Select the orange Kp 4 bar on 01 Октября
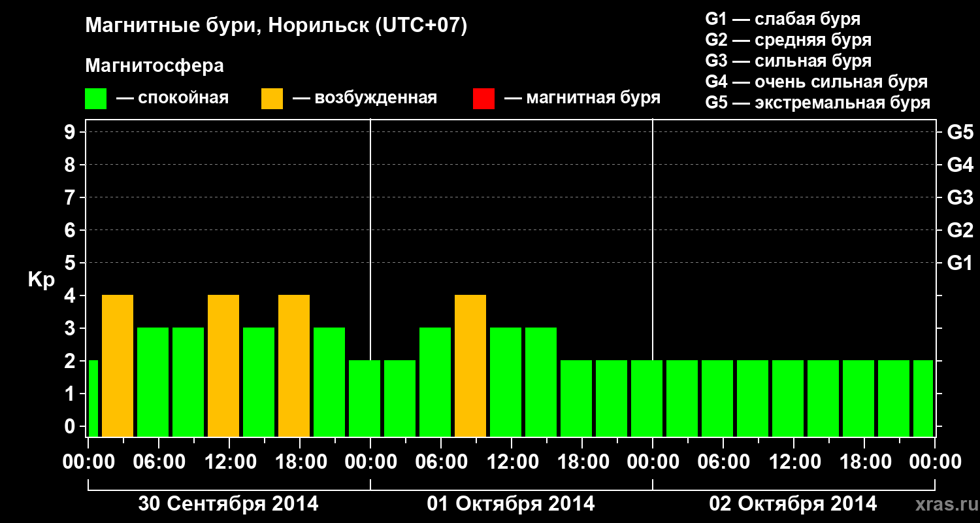The image size is (980, 523). (x=470, y=365)
